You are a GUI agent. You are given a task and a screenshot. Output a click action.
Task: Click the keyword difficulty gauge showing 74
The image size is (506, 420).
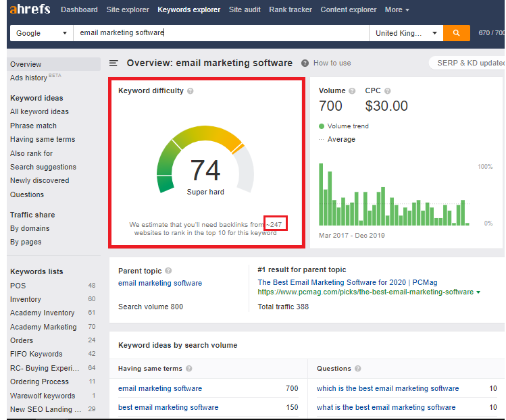[205, 160]
